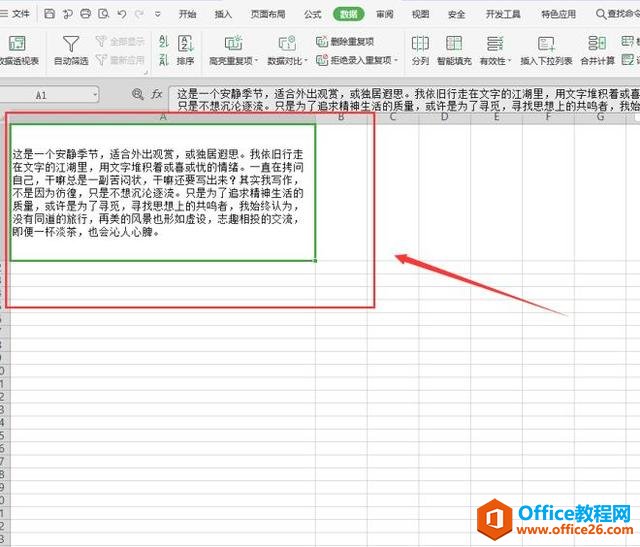Click the 查找命令 search box
This screenshot has width=640, height=547.
tap(618, 14)
